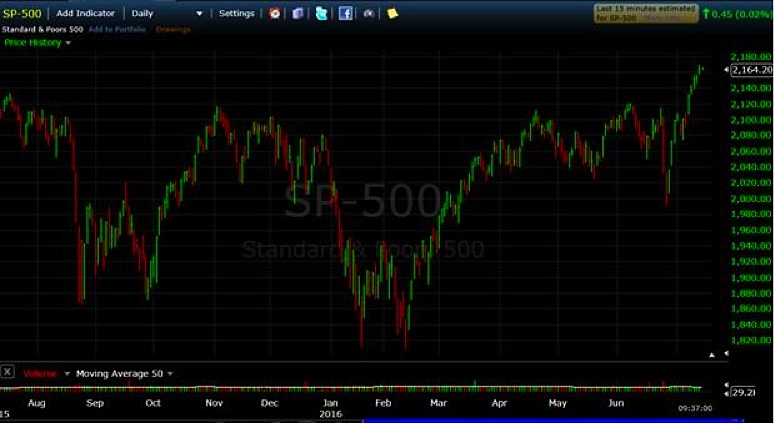The image size is (774, 424).
Task: Click the 29.2 volume value marker
Action: point(742,392)
